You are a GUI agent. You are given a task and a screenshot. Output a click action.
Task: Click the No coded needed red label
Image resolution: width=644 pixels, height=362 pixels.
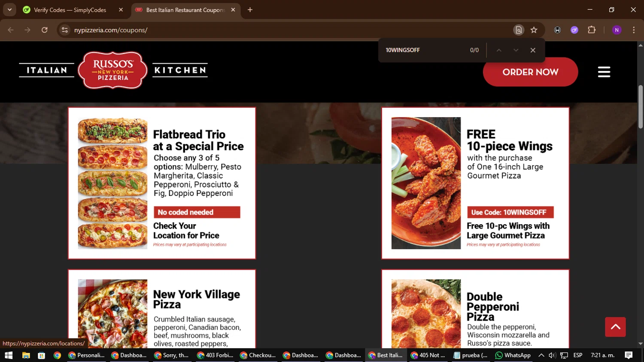pos(197,212)
